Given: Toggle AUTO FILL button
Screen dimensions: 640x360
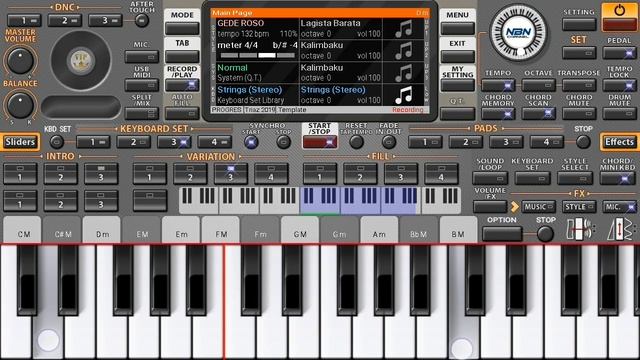Looking at the screenshot, I should [182, 113].
